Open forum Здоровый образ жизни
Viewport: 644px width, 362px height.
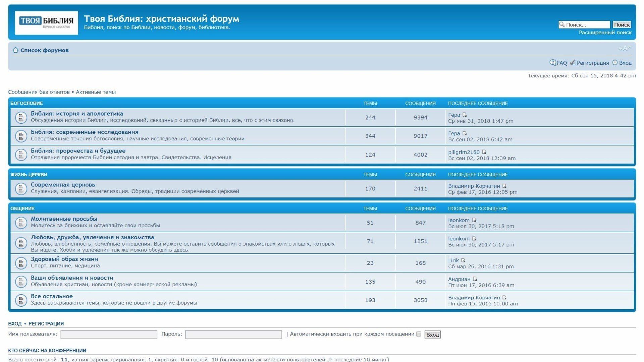[64, 259]
